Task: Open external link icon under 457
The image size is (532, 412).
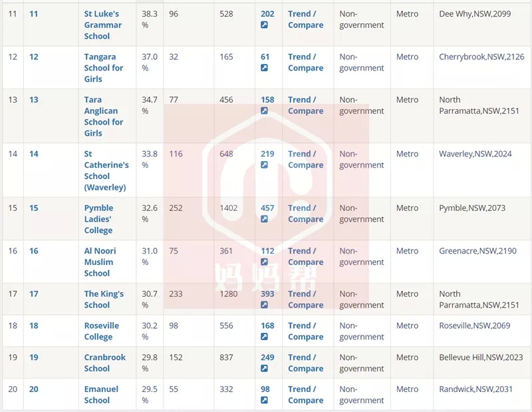Action: pos(264,219)
